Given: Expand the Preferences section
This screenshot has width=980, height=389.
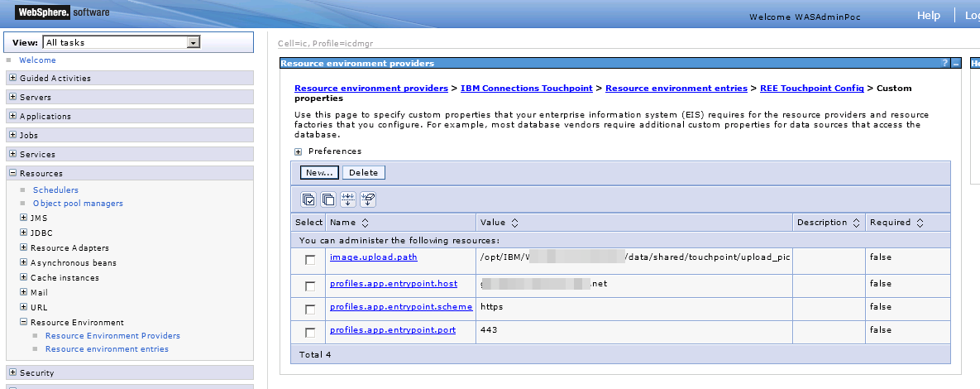Looking at the screenshot, I should pos(299,152).
